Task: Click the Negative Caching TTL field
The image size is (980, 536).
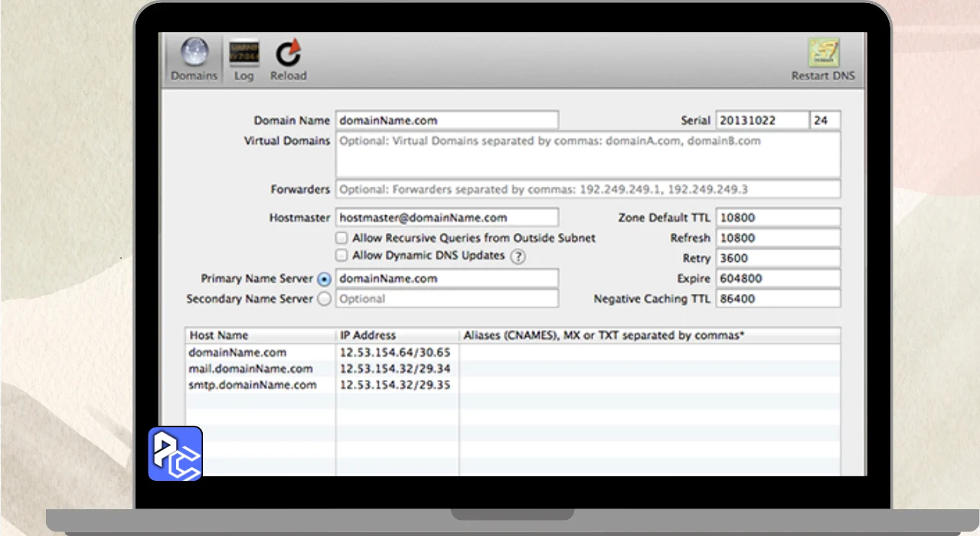Action: [777, 299]
